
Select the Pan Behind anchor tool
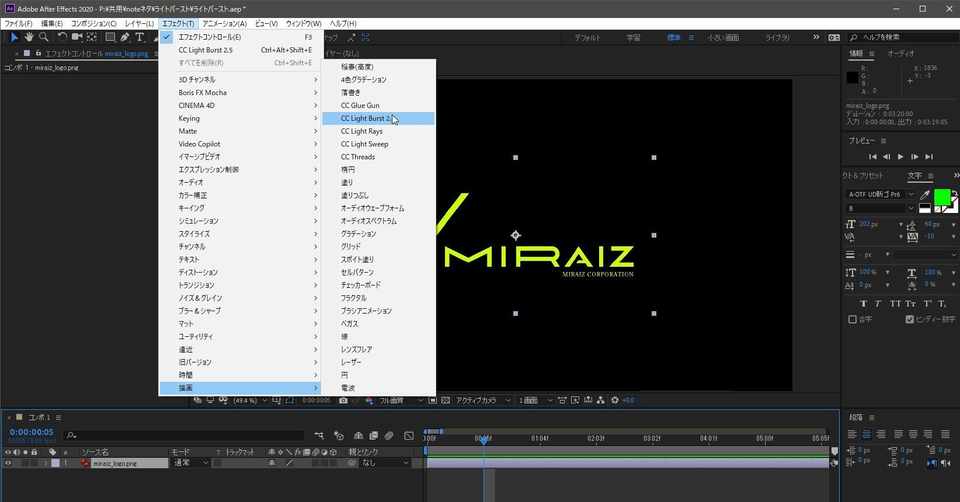pyautogui.click(x=91, y=37)
